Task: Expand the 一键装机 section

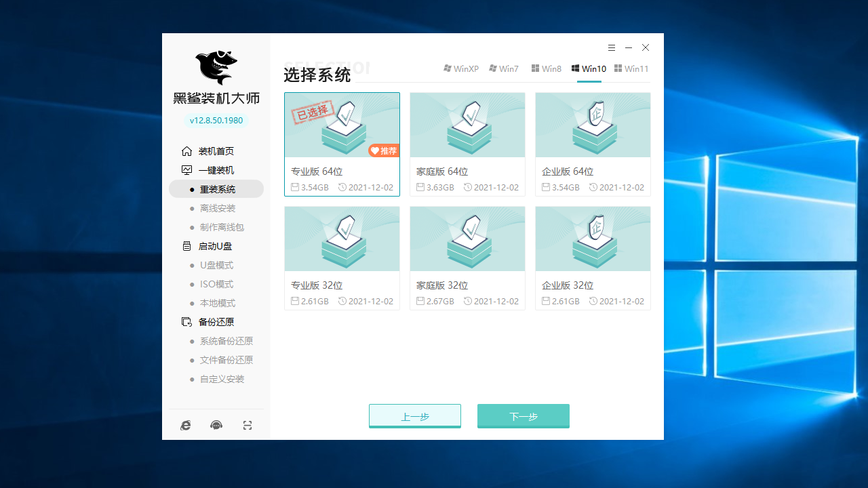Action: point(217,169)
